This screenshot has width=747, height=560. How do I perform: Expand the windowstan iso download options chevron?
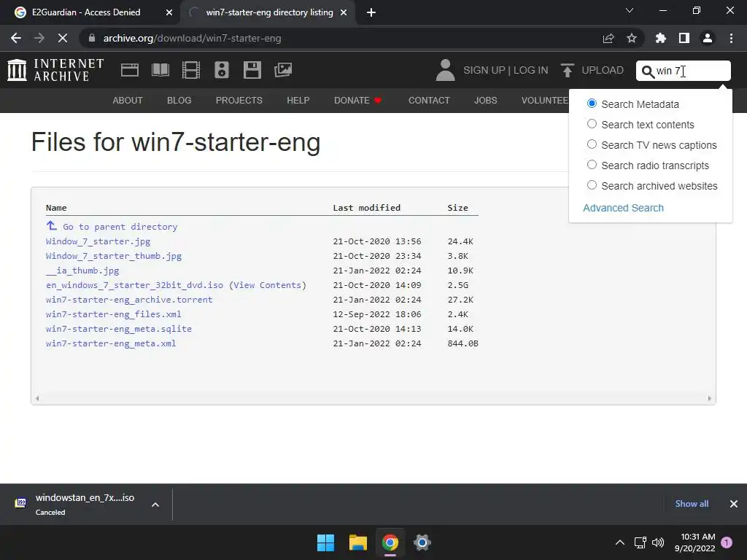155,505
